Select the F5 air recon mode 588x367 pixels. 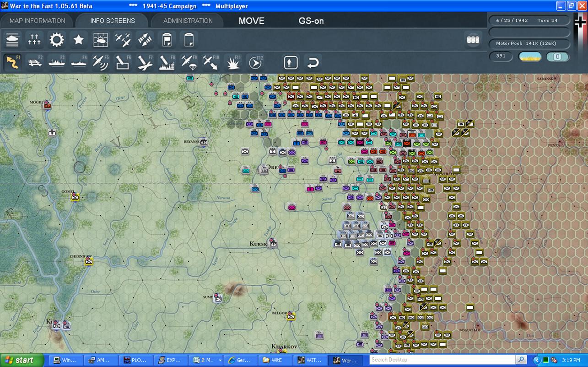coord(101,62)
